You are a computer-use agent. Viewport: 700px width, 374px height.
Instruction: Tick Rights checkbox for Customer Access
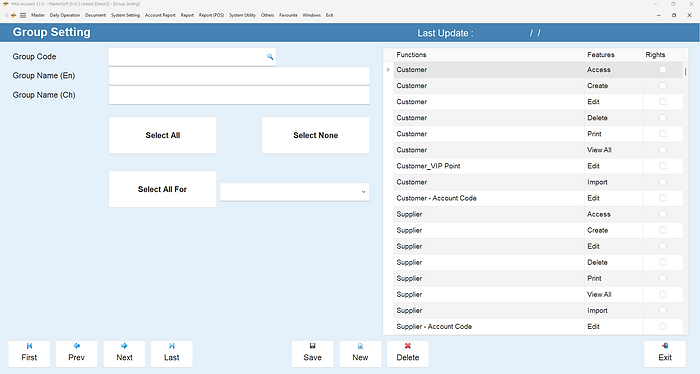[662, 70]
